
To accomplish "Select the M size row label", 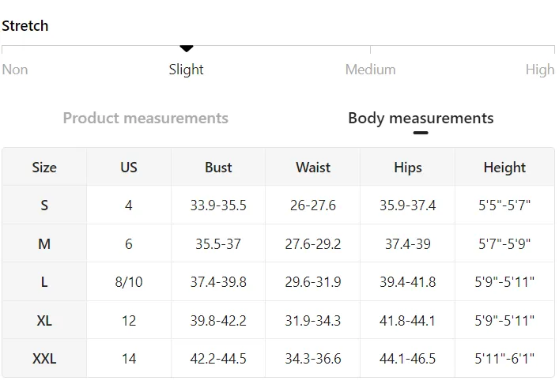I will click(x=44, y=244).
